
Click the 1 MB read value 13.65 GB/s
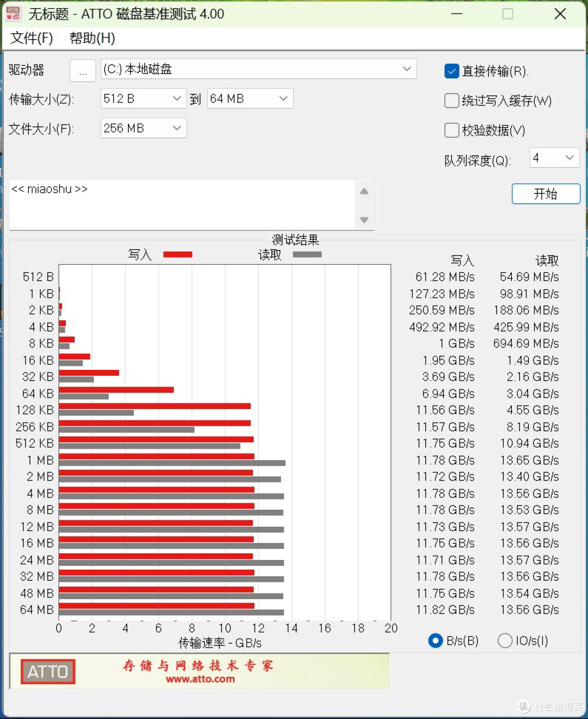(x=530, y=460)
